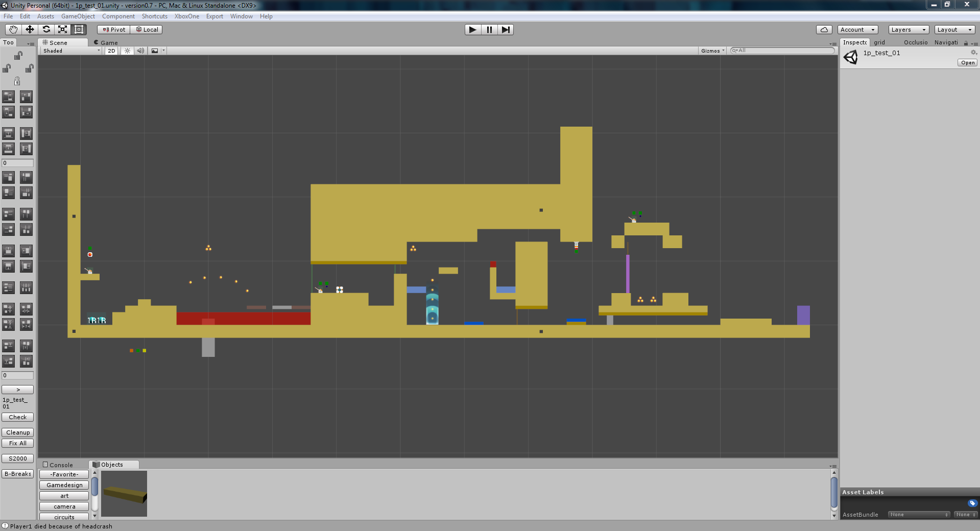The height and width of the screenshot is (531, 980).
Task: Toggle scene lighting on or off
Action: click(x=127, y=51)
